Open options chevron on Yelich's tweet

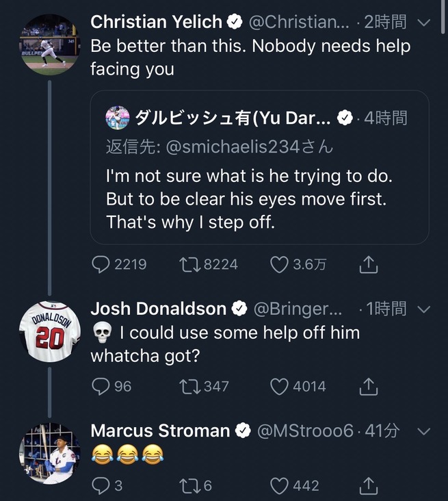click(423, 23)
